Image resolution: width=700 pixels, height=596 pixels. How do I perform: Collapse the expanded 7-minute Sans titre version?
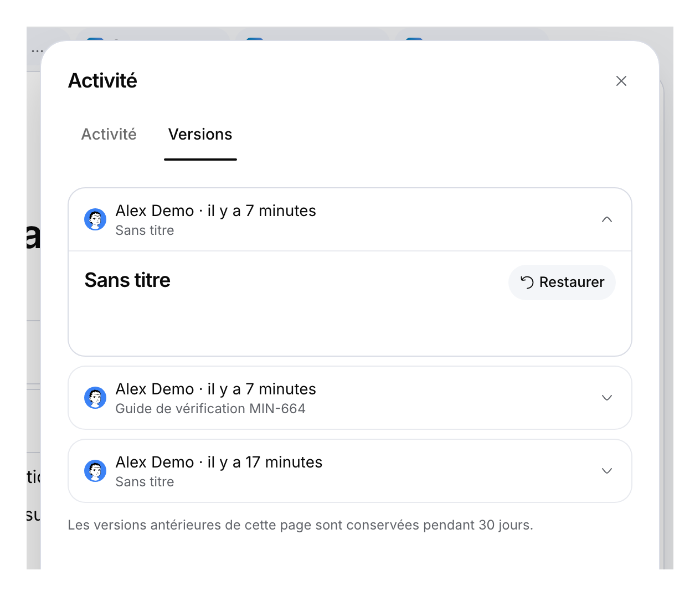click(x=607, y=219)
